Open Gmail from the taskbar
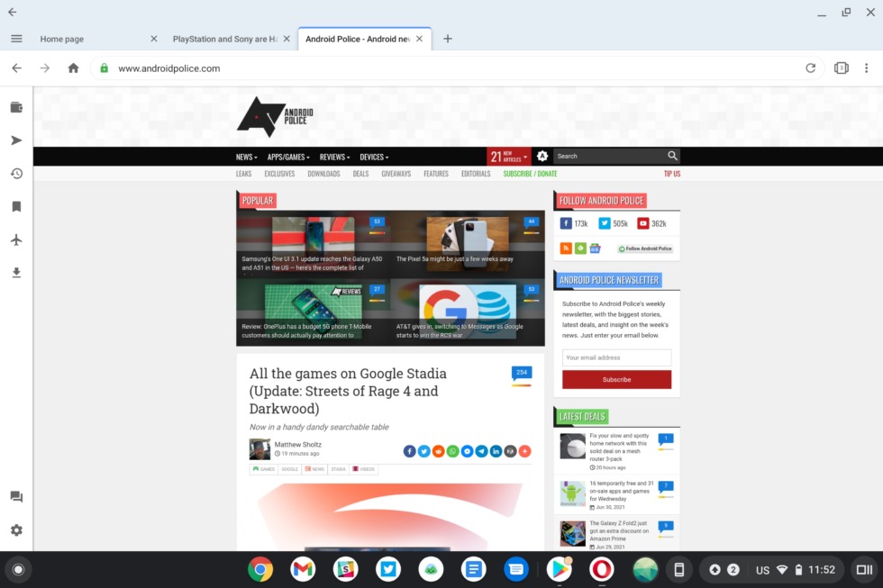This screenshot has width=883, height=588. coord(302,569)
